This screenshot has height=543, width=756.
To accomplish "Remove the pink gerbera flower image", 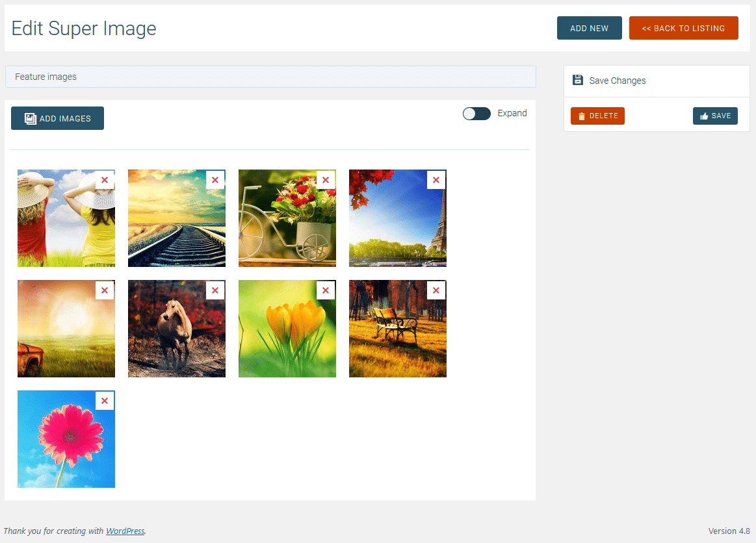I will click(x=105, y=401).
